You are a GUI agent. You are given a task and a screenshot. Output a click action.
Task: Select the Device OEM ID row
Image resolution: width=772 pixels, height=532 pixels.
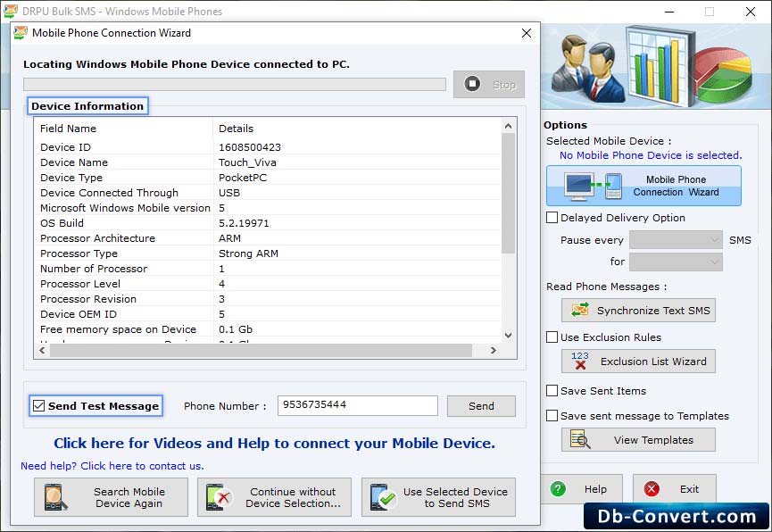coord(268,314)
